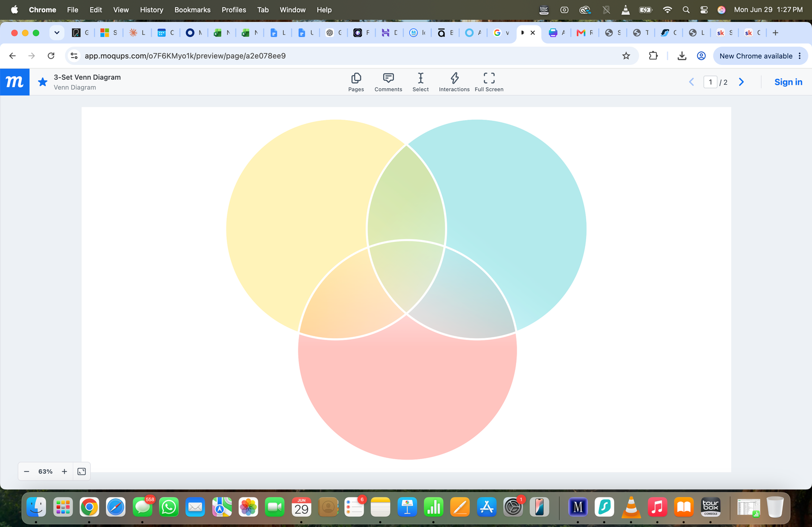The image size is (812, 527).
Task: Go to next page chevron
Action: point(741,82)
